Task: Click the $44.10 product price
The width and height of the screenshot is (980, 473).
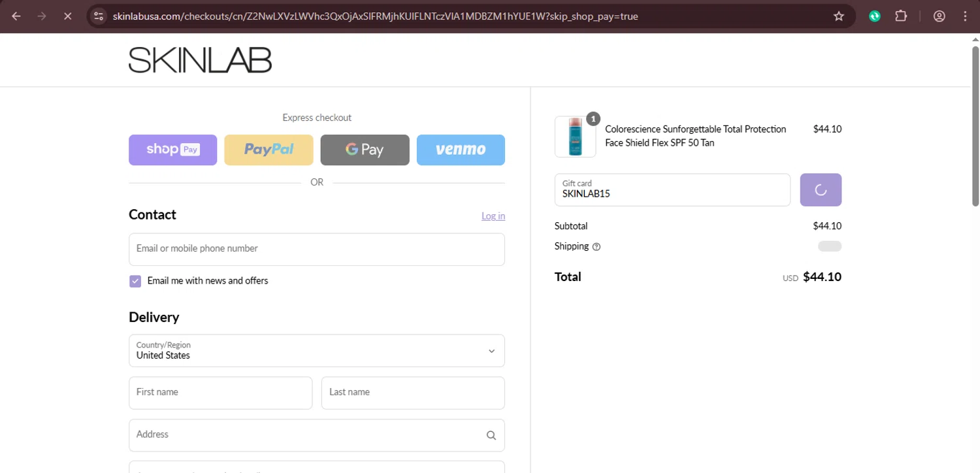Action: [x=827, y=129]
